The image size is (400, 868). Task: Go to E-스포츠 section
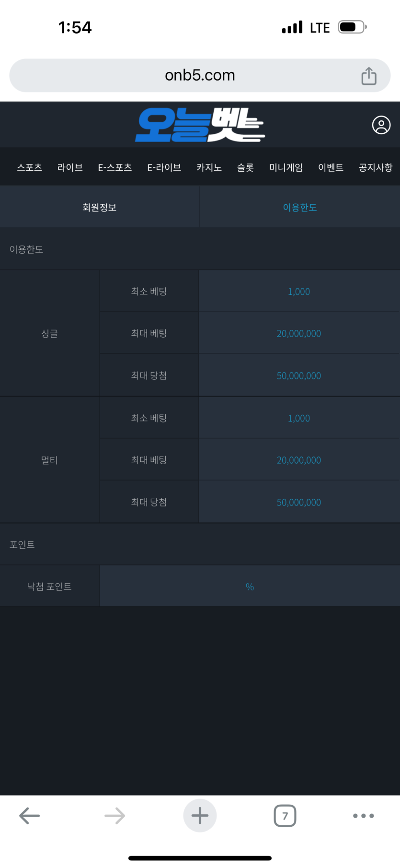pos(115,167)
